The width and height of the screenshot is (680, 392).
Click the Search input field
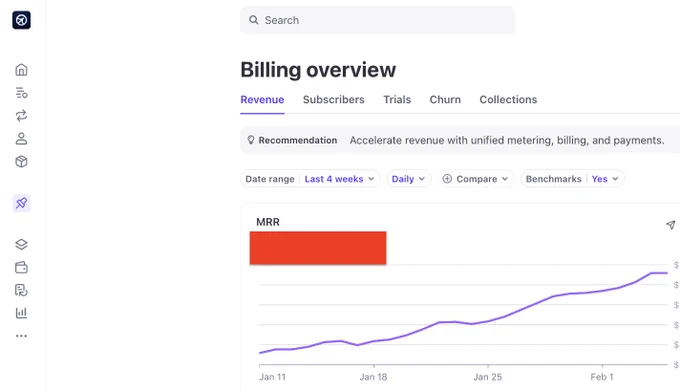(377, 20)
